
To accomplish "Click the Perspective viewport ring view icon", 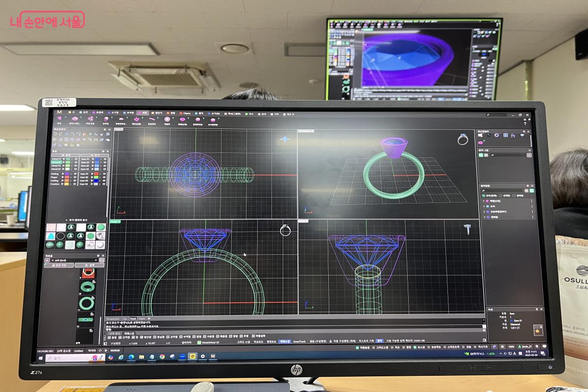I will [x=463, y=140].
